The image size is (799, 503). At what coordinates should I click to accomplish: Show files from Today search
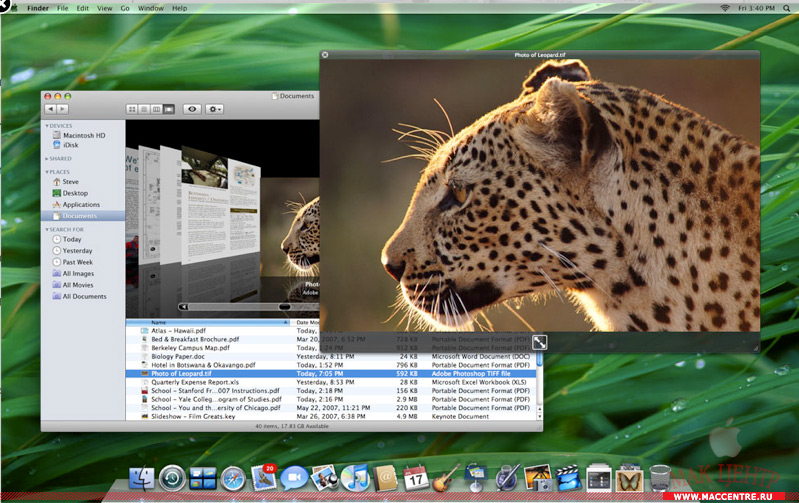tap(67, 240)
